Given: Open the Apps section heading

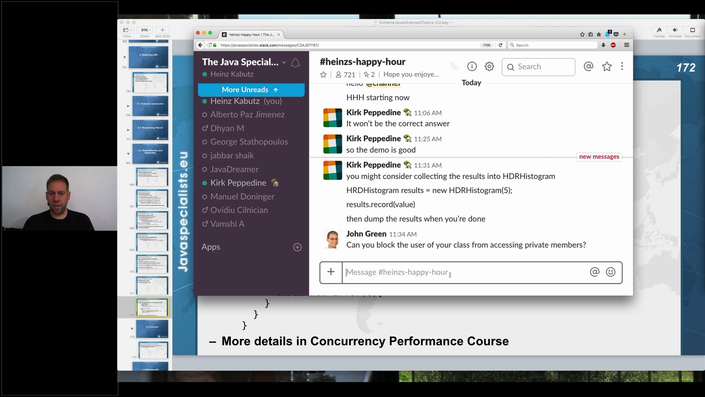Looking at the screenshot, I should point(211,247).
